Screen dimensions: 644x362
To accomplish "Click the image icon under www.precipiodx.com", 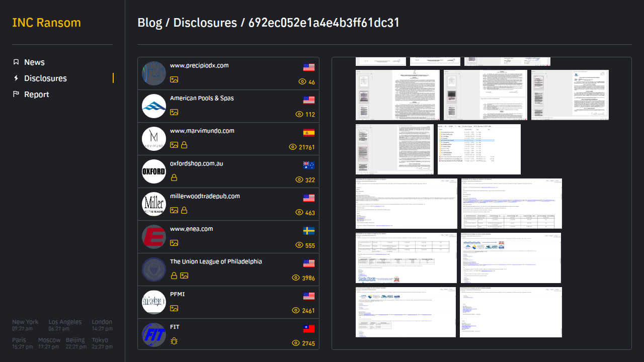I will coord(174,79).
